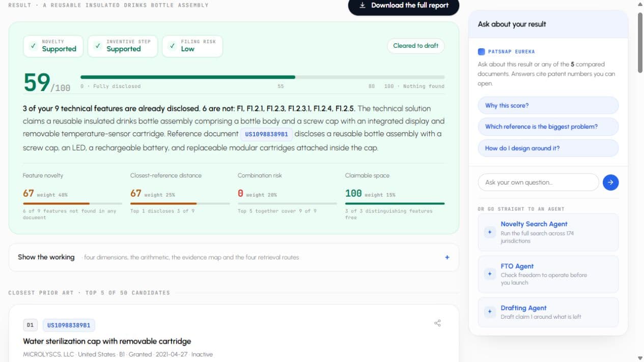Launch the FTO Agent

coord(548,275)
